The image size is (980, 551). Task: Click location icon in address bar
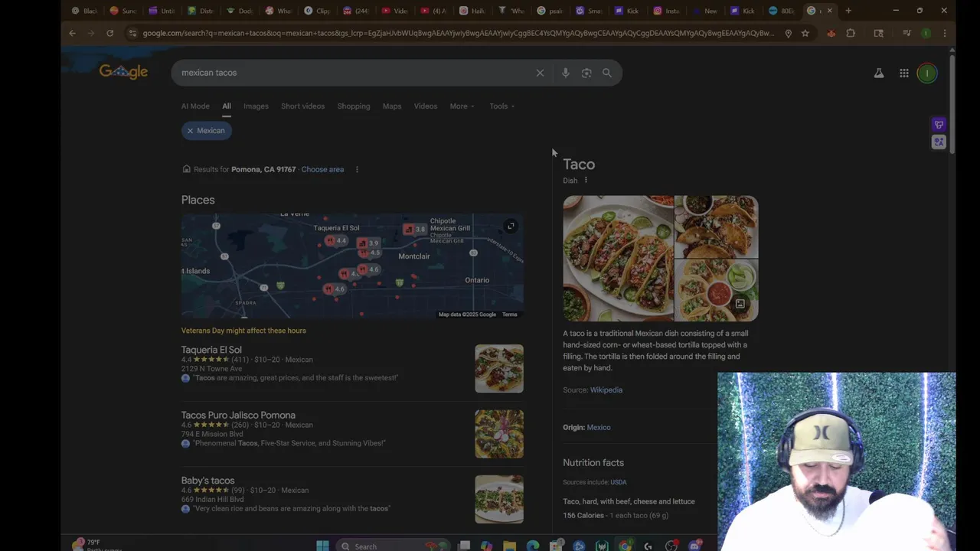tap(788, 33)
